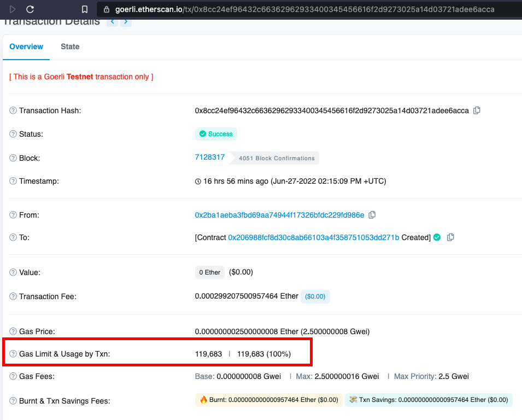This screenshot has height=420, width=522.
Task: Go to previous transaction with left chevron
Action: [113, 22]
